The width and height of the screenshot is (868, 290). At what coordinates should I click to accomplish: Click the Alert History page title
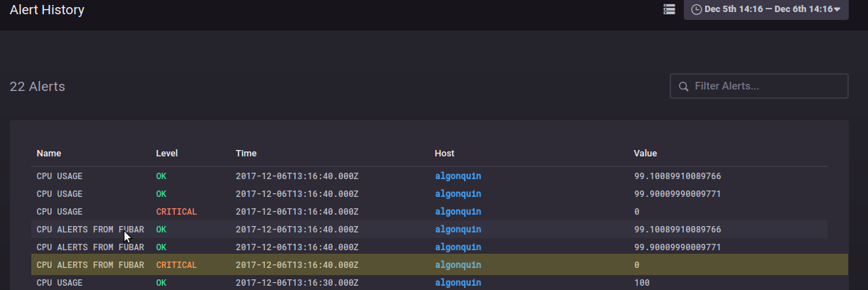pos(47,10)
